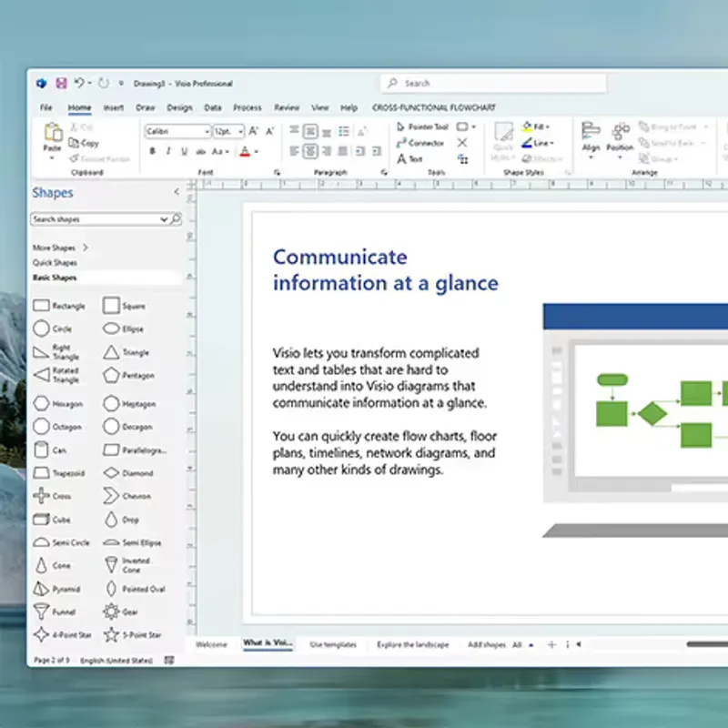The height and width of the screenshot is (728, 728).
Task: Open Quick Shapes stencil
Action: [x=55, y=263]
